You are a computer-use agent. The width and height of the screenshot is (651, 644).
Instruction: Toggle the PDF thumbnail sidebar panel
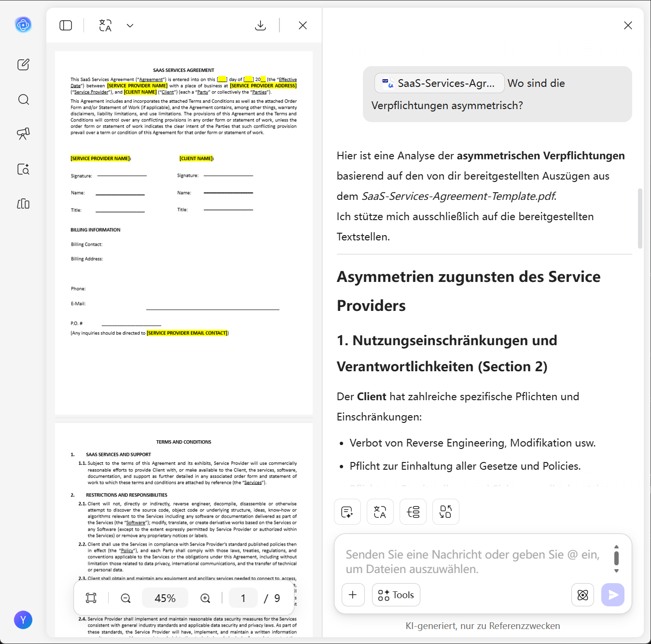coord(66,25)
